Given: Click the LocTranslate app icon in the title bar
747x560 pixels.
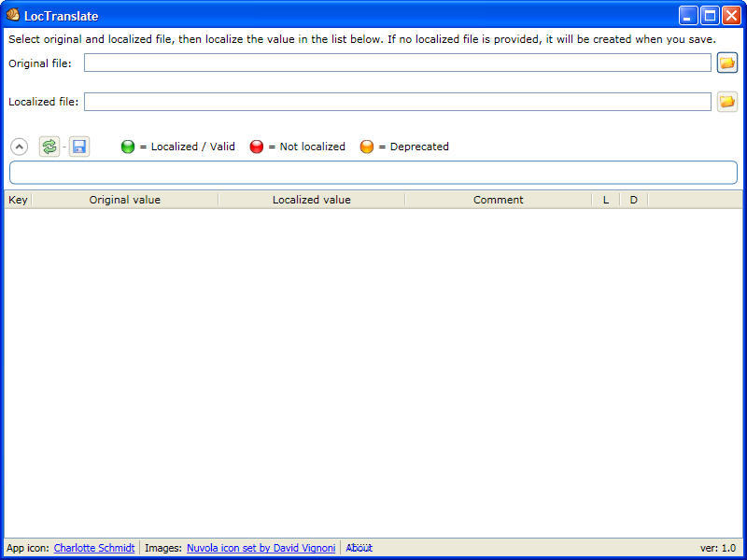Looking at the screenshot, I should 12,15.
